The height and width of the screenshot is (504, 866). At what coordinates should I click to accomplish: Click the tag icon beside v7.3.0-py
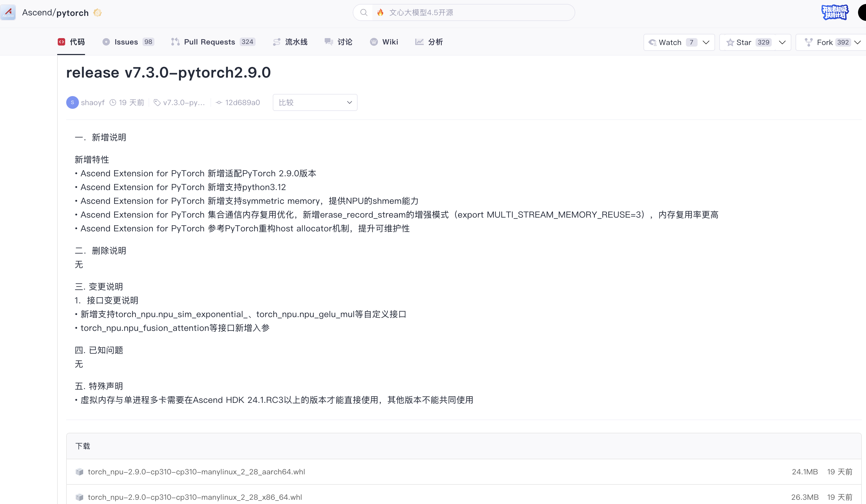click(157, 102)
